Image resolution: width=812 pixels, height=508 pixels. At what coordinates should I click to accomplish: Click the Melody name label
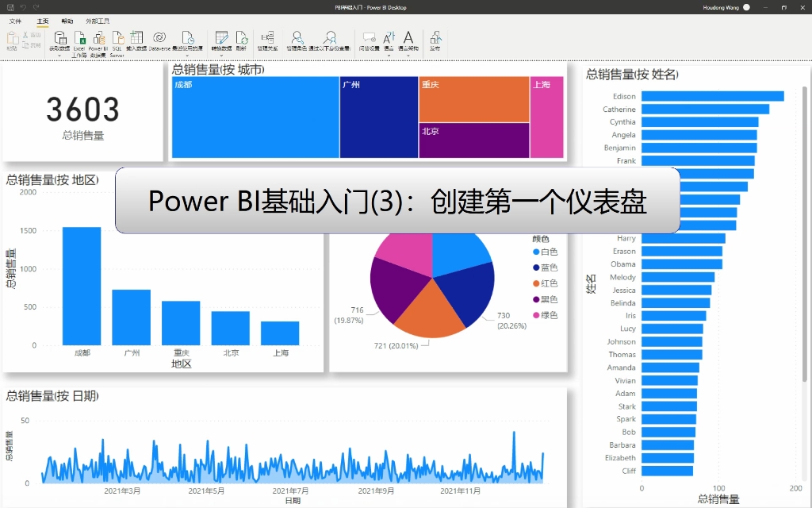(x=622, y=277)
